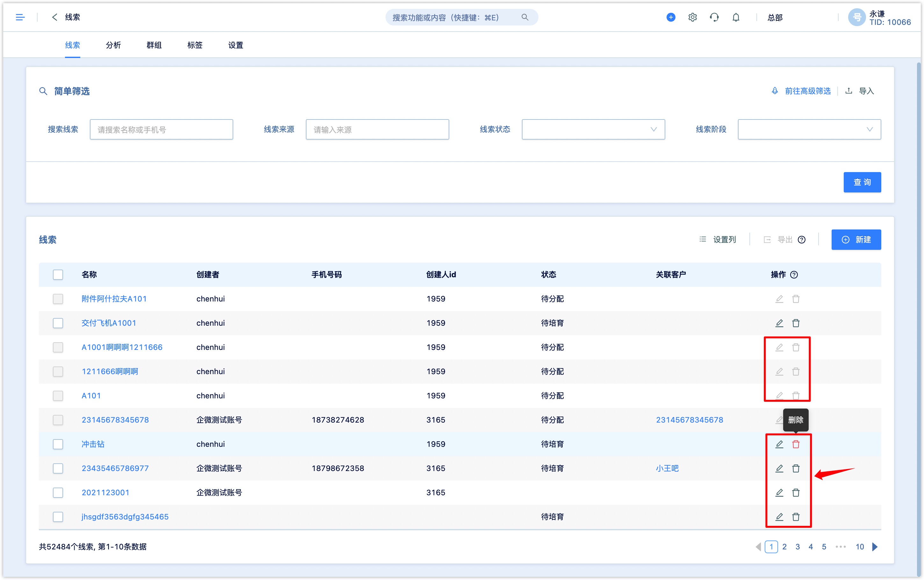Click the help icon beside 导出
This screenshot has width=924, height=580.
tap(801, 240)
